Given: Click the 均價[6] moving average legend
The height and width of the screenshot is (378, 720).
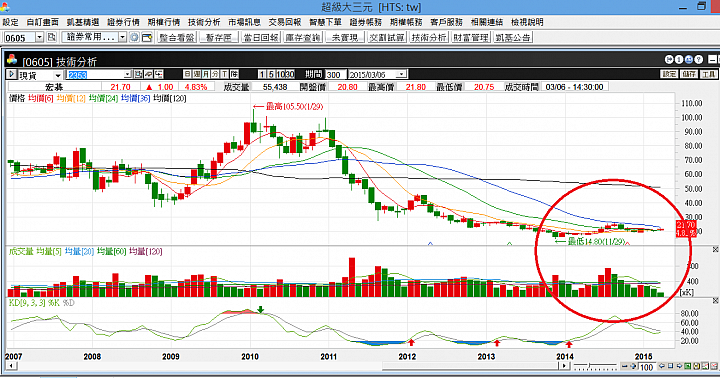Looking at the screenshot, I should point(40,98).
